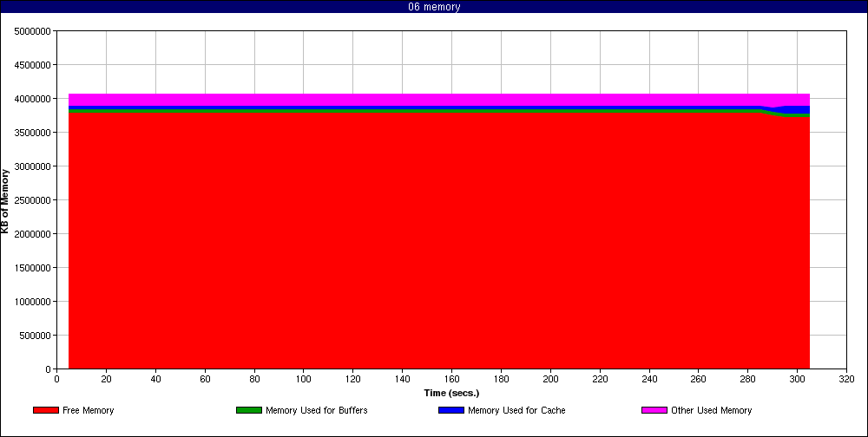Click the 3000000 y-axis value
The height and width of the screenshot is (437, 868).
[x=35, y=166]
